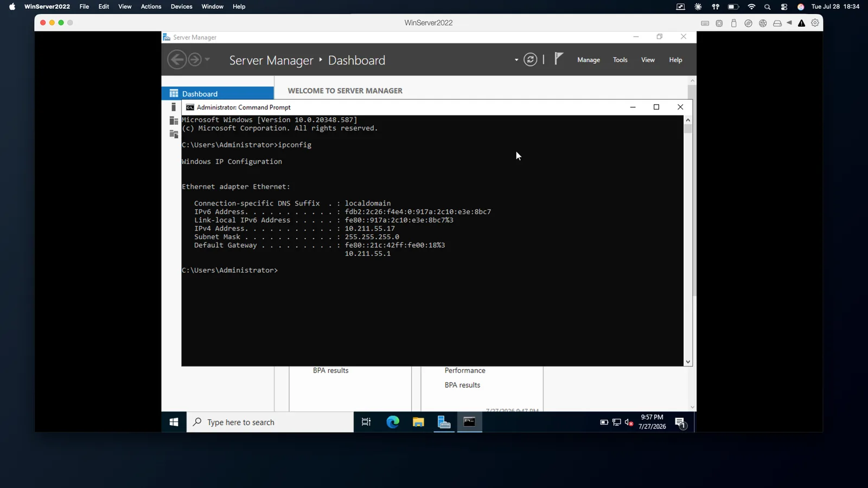Viewport: 868px width, 488px height.
Task: Click the Server Manager forward arrow
Action: 195,60
